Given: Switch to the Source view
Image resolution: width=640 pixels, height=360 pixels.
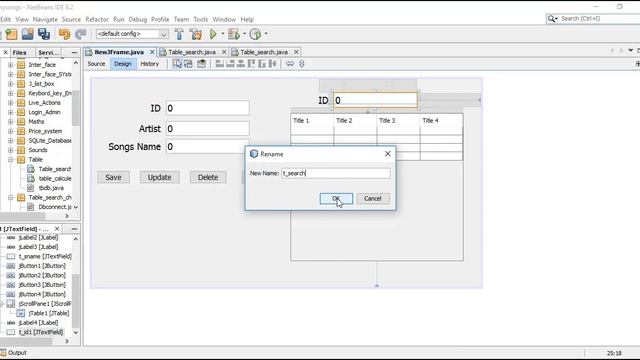Looking at the screenshot, I should tap(96, 64).
